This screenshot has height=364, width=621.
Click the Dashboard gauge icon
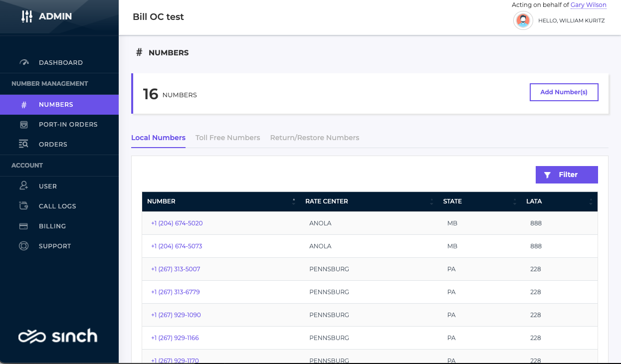point(24,63)
